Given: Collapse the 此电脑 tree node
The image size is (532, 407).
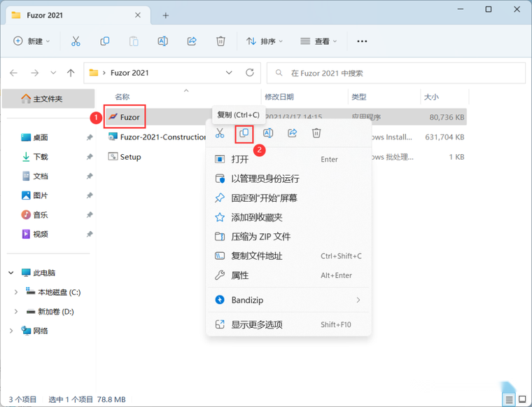Looking at the screenshot, I should coord(11,273).
